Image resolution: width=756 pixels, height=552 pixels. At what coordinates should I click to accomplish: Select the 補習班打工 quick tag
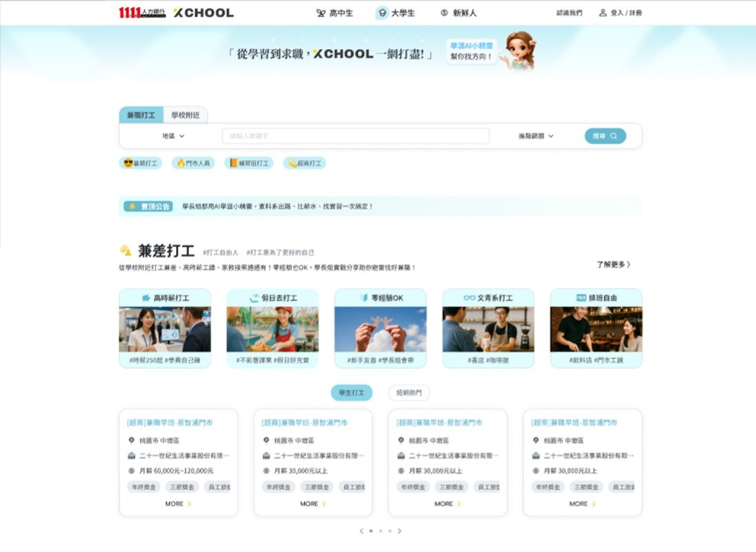click(249, 164)
